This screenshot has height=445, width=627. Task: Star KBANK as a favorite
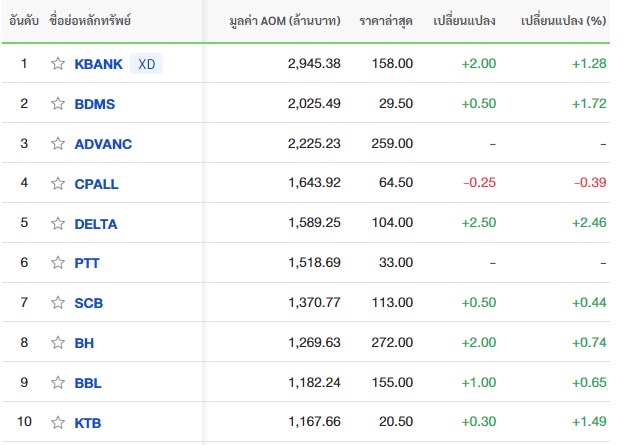(x=58, y=64)
